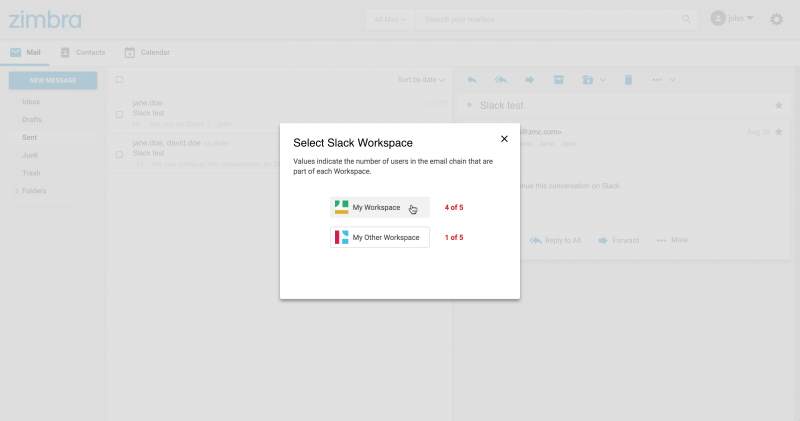Open the john user account menu
Screen dimensions: 800x421
[732, 18]
